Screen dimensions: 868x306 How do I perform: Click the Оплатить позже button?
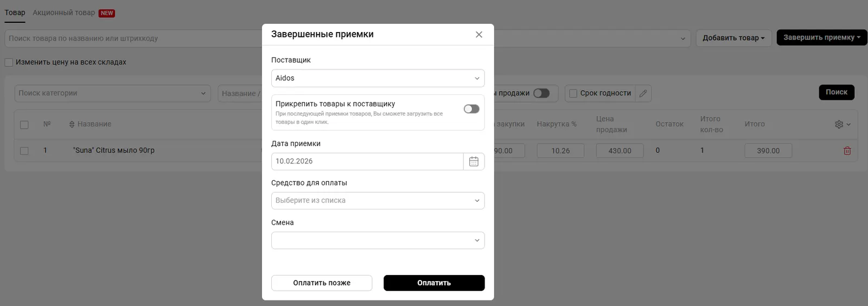tap(322, 283)
